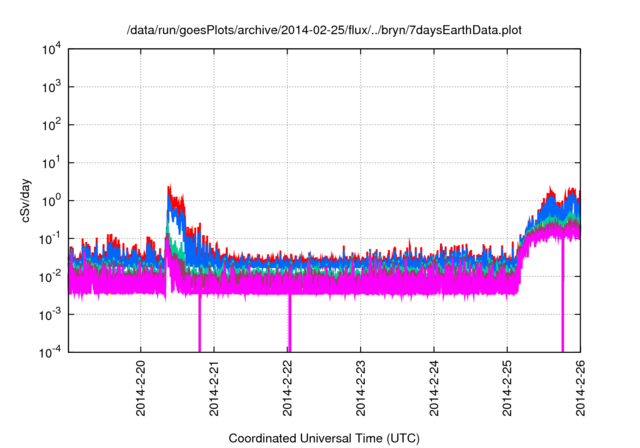Click the 2014-2-25 x-axis date label
Screen dimensions: 640x448
tap(507, 388)
